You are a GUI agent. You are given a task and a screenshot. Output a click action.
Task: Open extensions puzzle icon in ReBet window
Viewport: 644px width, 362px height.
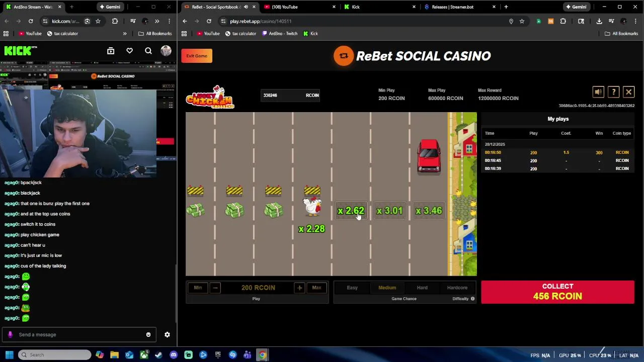pyautogui.click(x=563, y=21)
